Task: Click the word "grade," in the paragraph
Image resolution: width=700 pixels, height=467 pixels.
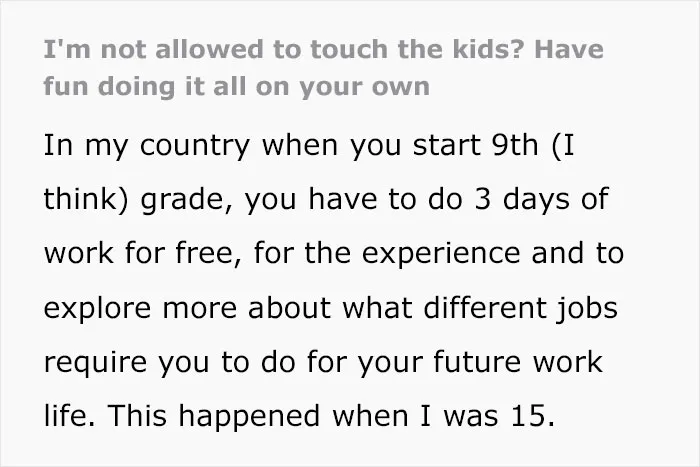Action: [186, 200]
